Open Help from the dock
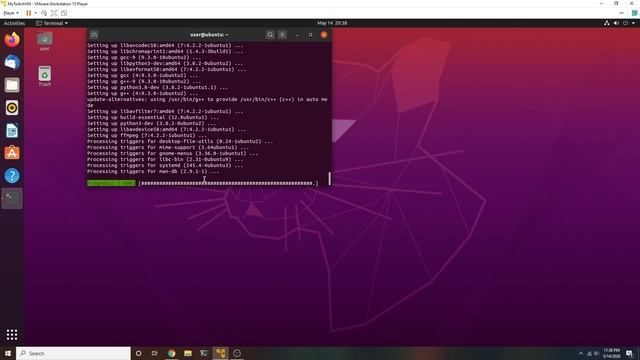 12,176
